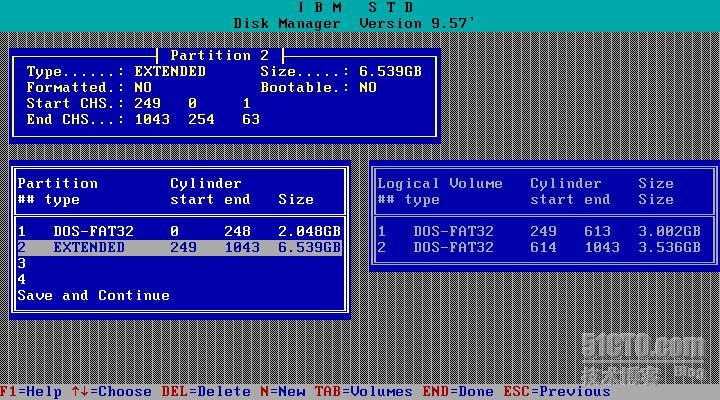Viewport: 720px width, 400px height.
Task: Click the Size value 6.539GB in details panel
Action: point(390,72)
